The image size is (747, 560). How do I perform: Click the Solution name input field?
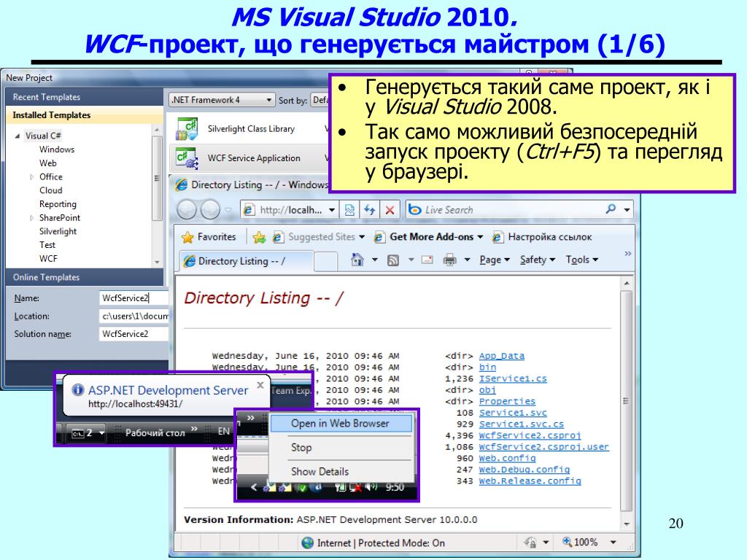(x=134, y=334)
